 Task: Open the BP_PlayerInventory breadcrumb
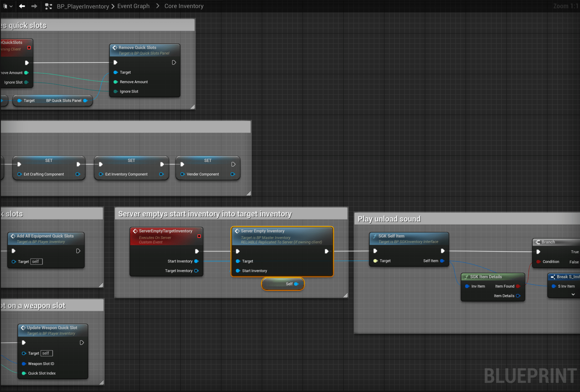tap(83, 6)
